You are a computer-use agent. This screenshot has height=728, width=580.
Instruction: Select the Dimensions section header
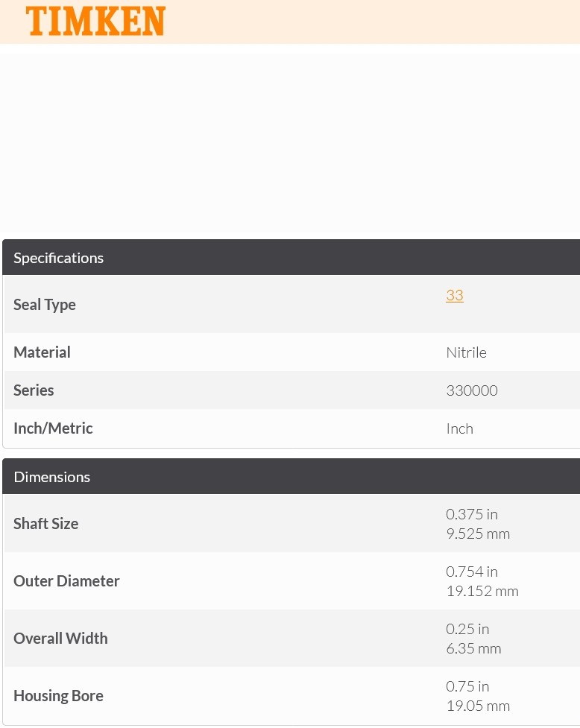[x=291, y=476]
